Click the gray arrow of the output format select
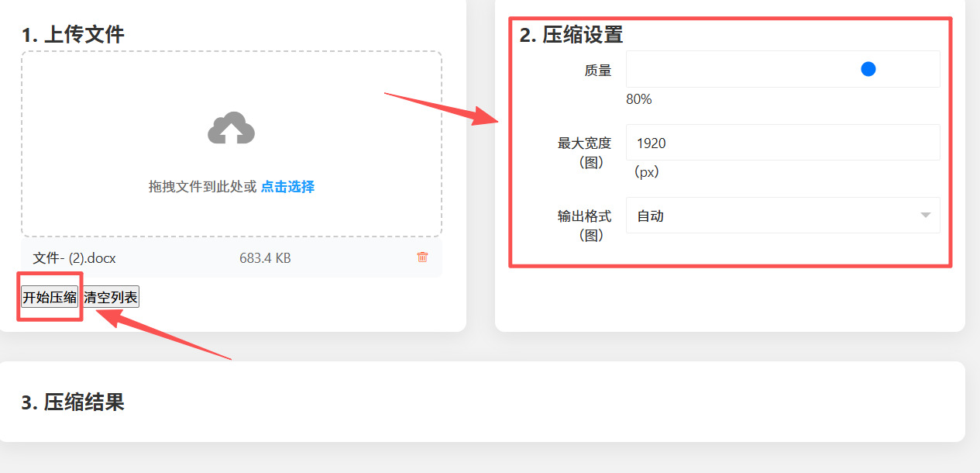980x473 pixels. click(925, 216)
